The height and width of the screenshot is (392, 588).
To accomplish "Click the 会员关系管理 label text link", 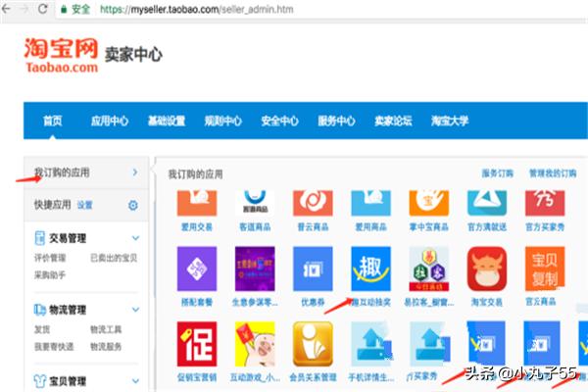I will pyautogui.click(x=313, y=377).
